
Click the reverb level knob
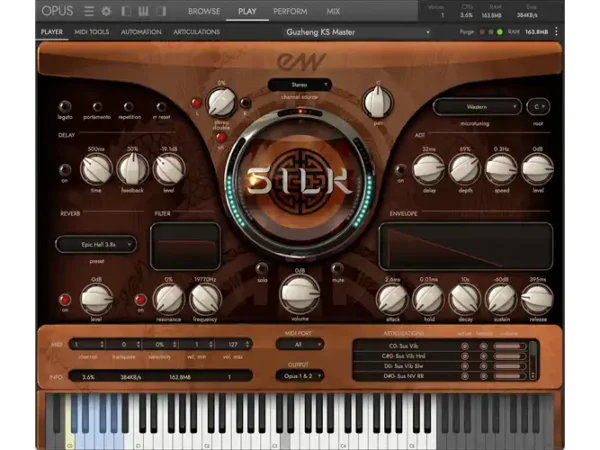click(96, 299)
